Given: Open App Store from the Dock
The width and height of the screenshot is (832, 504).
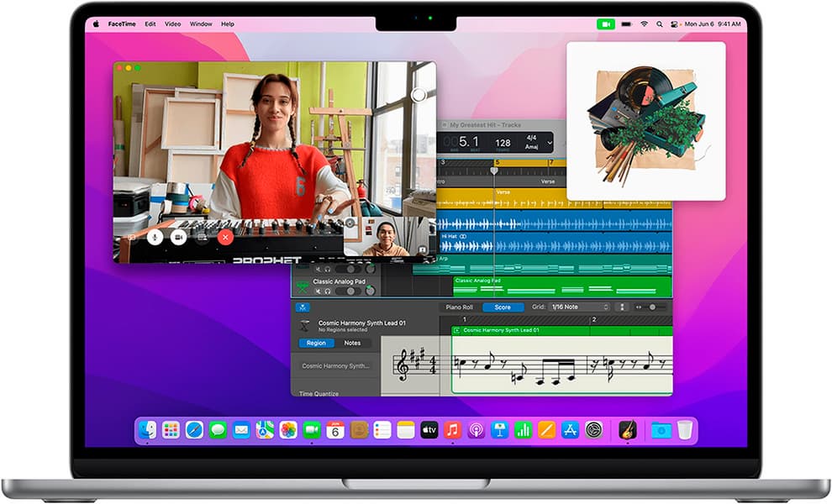Looking at the screenshot, I should pos(570,430).
